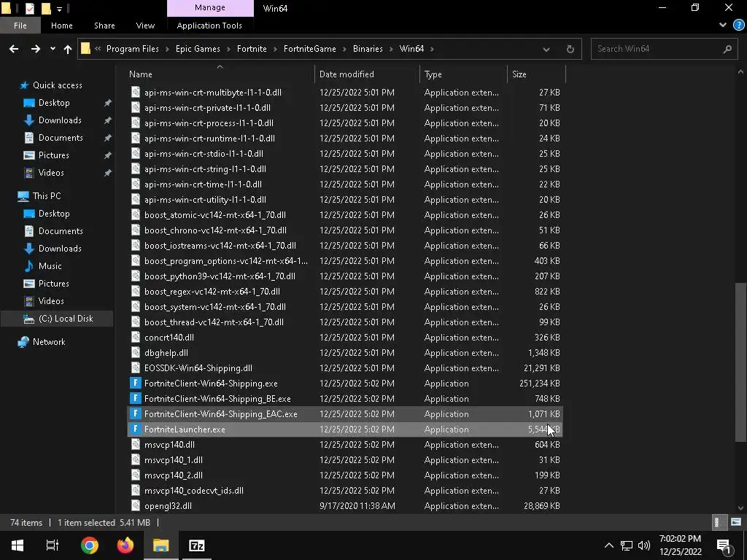Launch Firefox from the taskbar
This screenshot has width=747, height=560.
(x=125, y=545)
